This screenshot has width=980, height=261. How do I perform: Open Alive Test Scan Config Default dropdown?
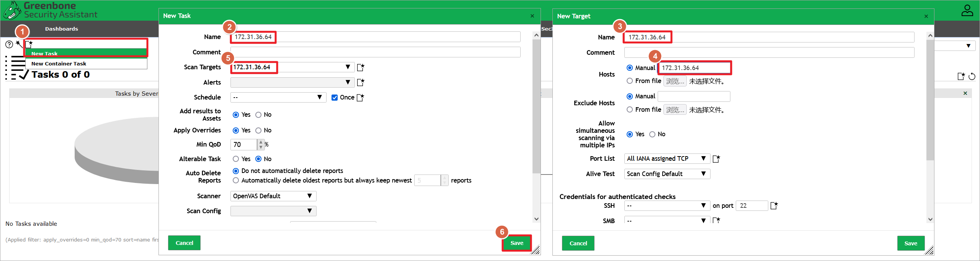666,174
